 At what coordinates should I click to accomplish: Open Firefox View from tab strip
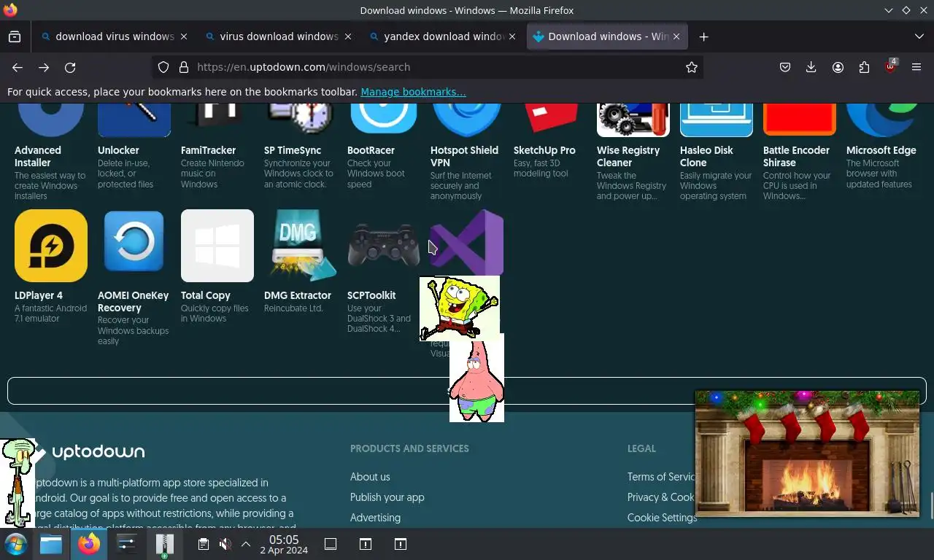[15, 36]
